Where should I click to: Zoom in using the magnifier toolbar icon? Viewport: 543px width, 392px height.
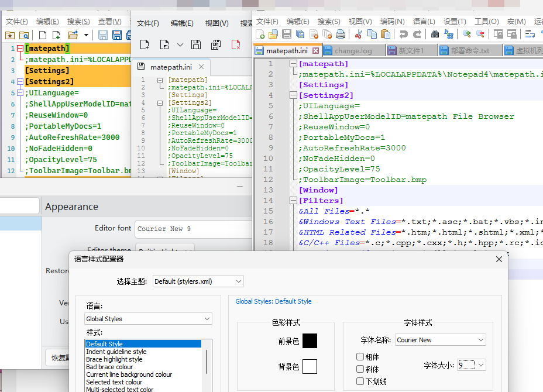click(466, 33)
